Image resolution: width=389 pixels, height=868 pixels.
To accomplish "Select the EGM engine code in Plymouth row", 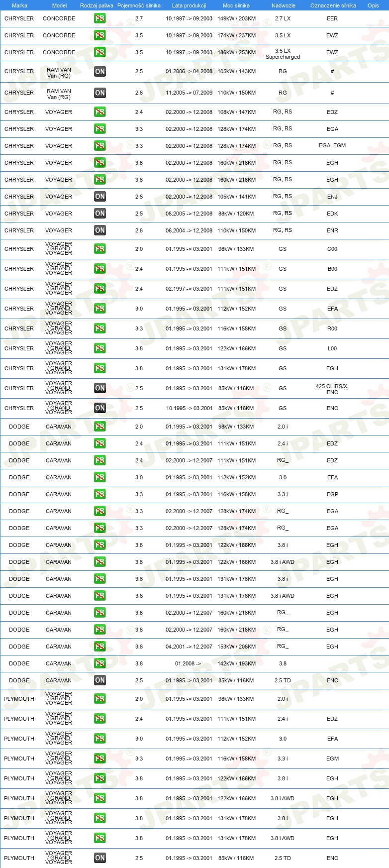I will tap(332, 759).
